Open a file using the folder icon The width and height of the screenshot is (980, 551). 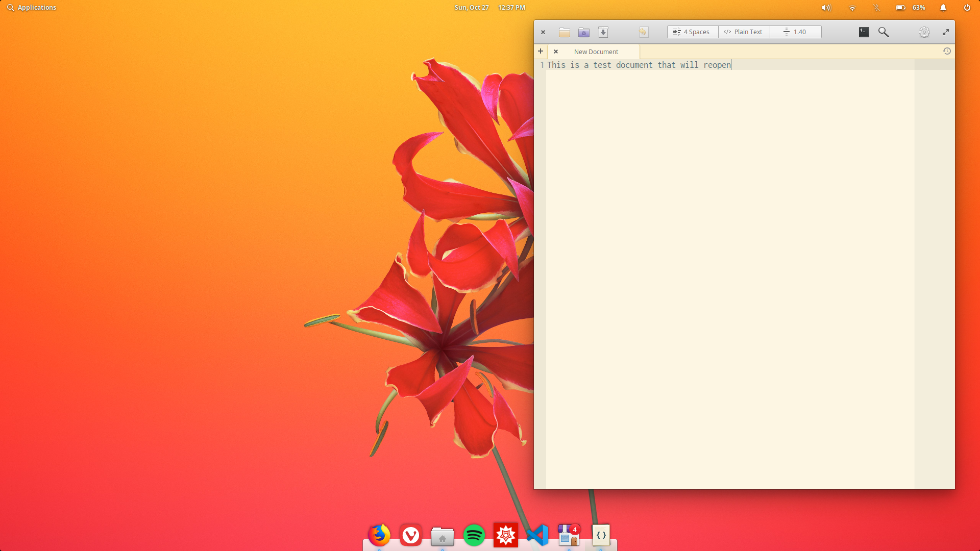pyautogui.click(x=565, y=32)
